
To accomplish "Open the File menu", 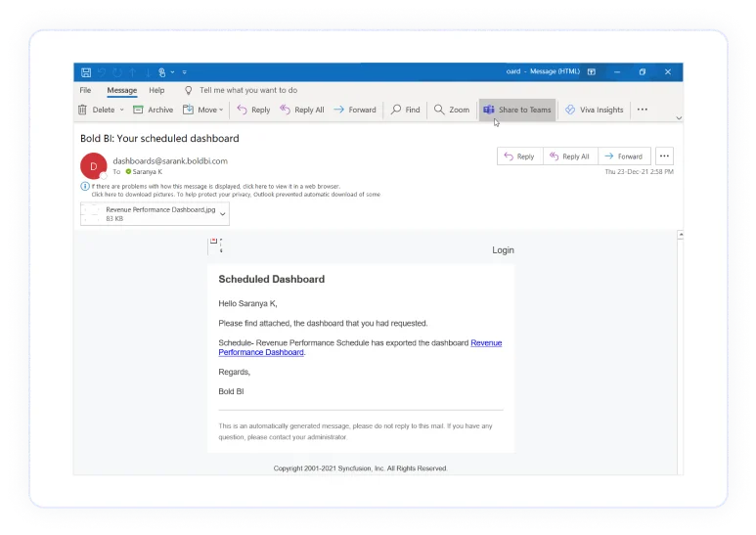I will pos(85,90).
